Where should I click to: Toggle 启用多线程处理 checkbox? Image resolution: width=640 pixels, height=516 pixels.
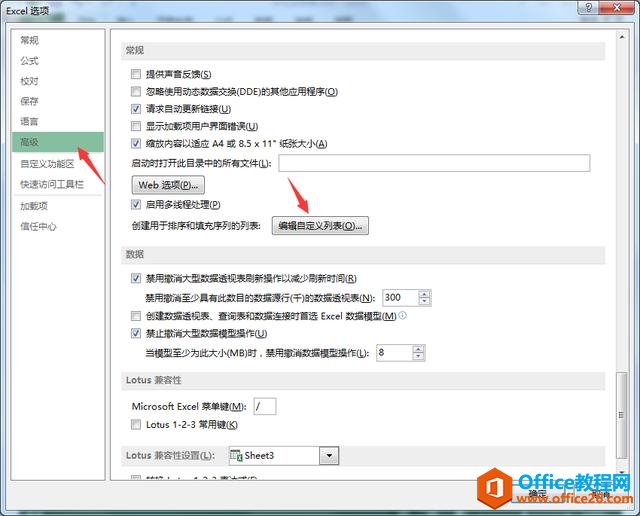tap(136, 205)
